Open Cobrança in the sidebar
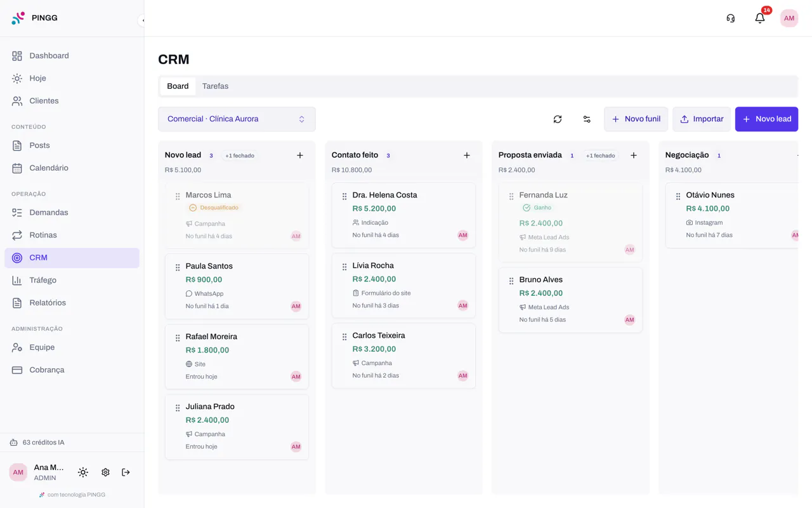Screen dimensions: 812x508 [72, 370]
